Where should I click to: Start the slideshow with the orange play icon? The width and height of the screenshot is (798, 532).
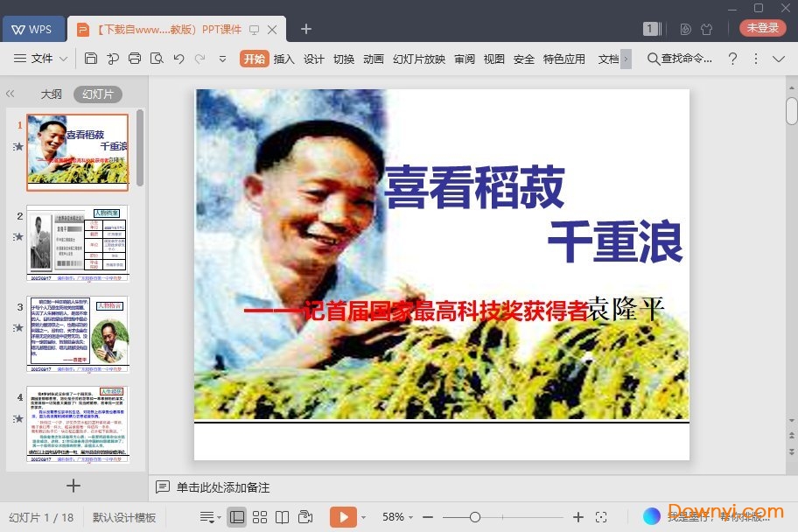point(344,516)
